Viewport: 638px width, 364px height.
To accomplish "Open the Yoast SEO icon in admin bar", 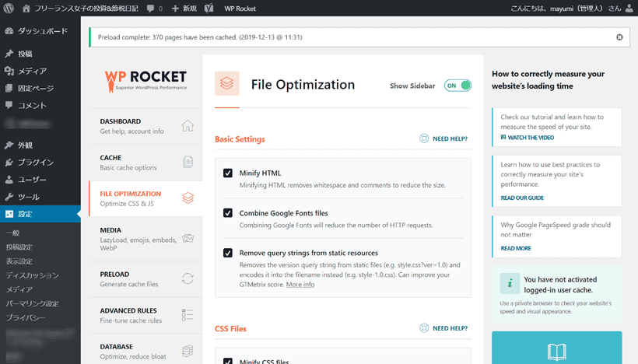I will tap(209, 8).
